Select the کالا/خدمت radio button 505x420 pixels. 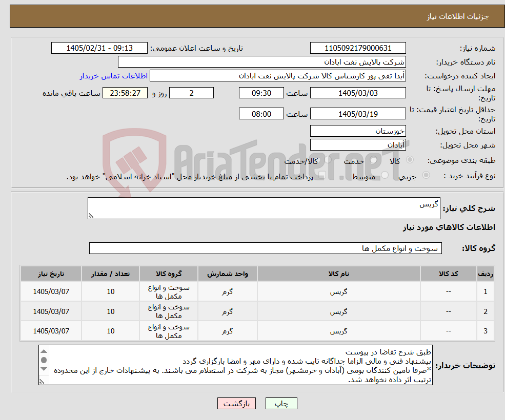click(x=328, y=160)
